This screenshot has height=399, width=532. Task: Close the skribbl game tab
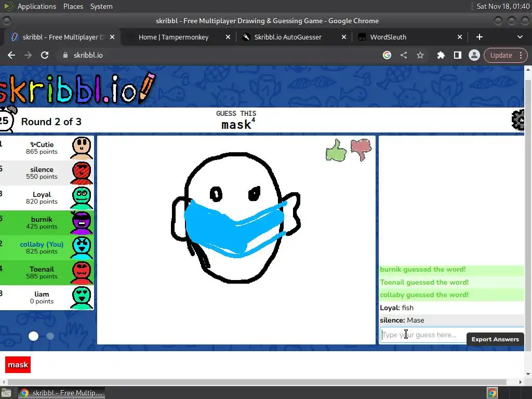pyautogui.click(x=112, y=37)
